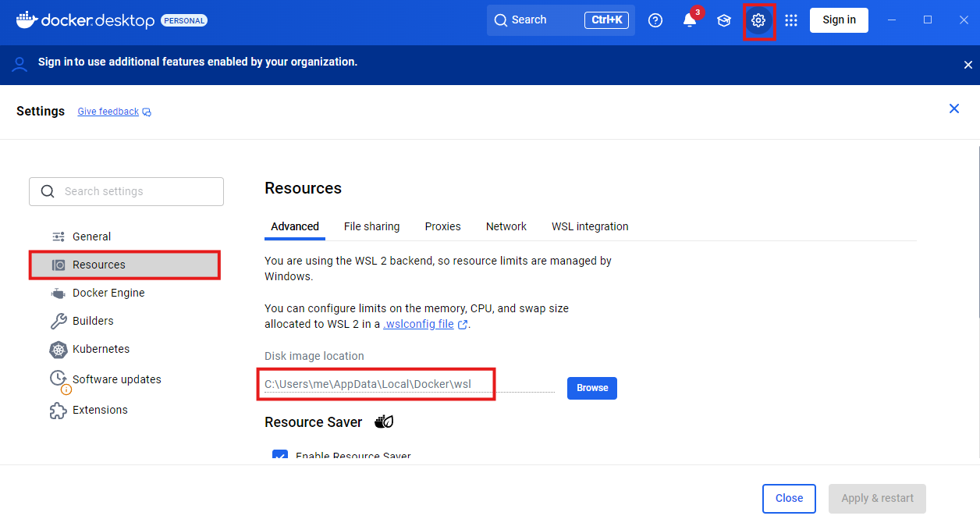980x530 pixels.
Task: Click the search magnifier in header
Action: 501,20
